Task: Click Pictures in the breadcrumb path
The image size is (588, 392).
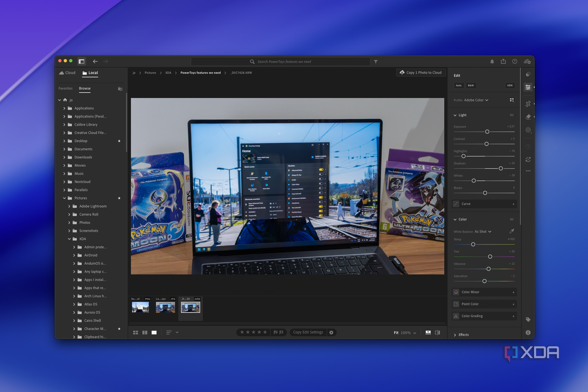Action: click(150, 73)
